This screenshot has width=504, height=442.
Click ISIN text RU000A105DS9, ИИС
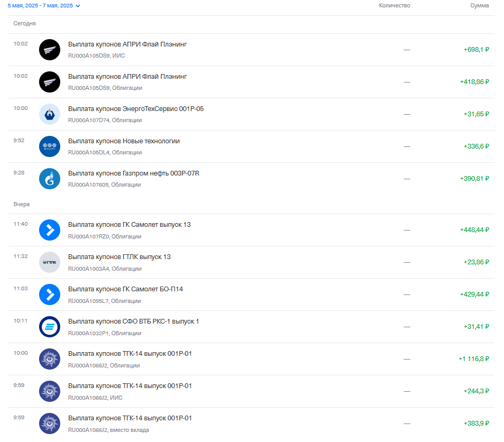(97, 56)
